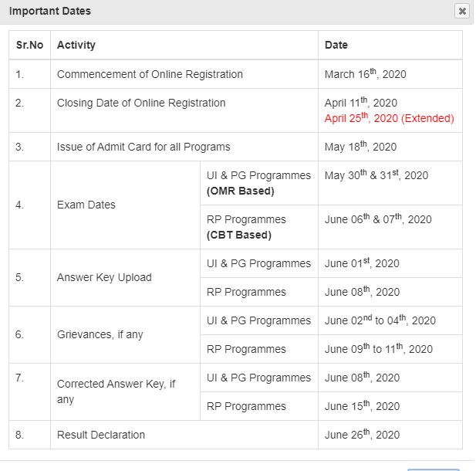The height and width of the screenshot is (471, 476).
Task: Click the Result Declaration row
Action: coord(101,435)
